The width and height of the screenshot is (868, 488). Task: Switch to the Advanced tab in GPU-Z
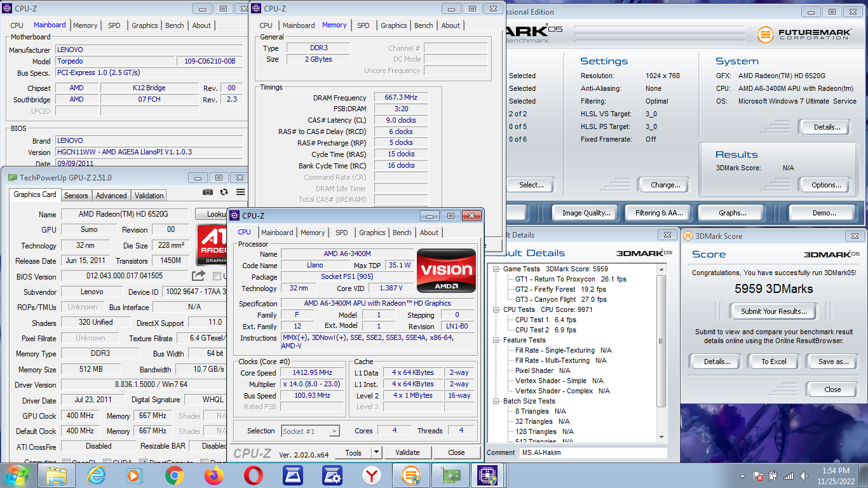coord(111,196)
